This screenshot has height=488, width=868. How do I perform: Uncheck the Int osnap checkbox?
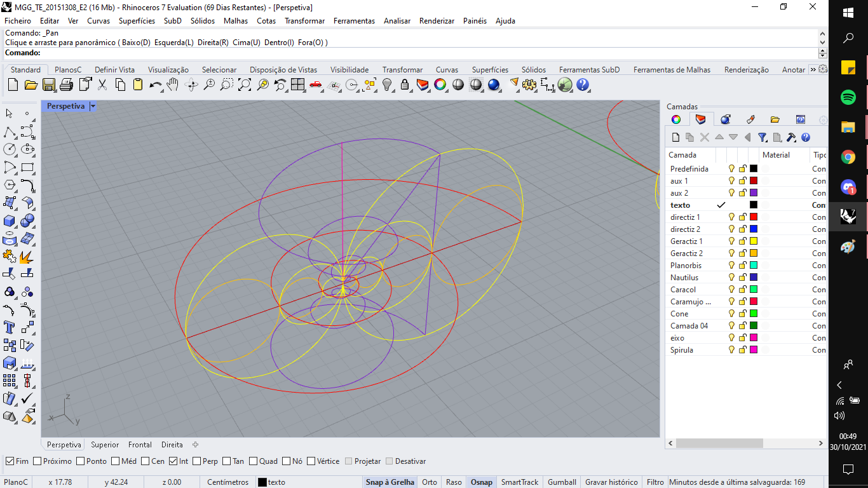173,461
